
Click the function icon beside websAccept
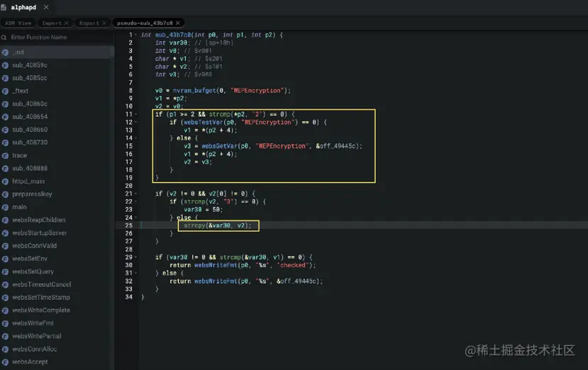tap(5, 362)
